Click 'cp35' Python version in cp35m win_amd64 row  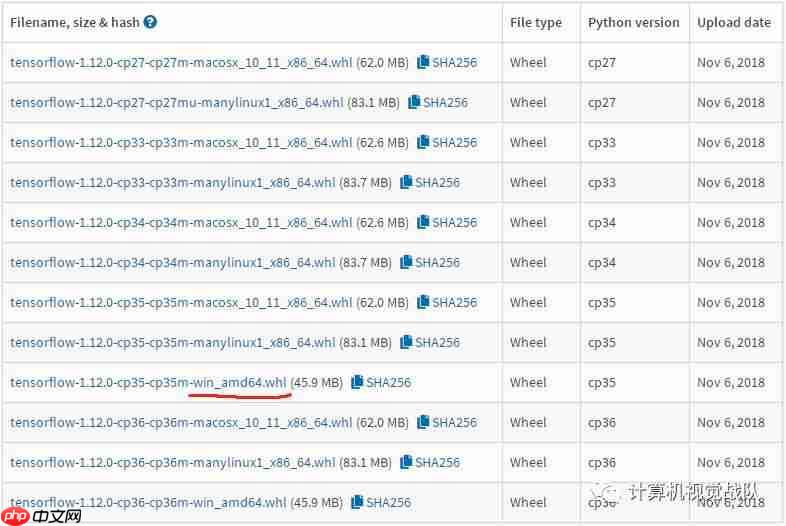click(x=602, y=384)
